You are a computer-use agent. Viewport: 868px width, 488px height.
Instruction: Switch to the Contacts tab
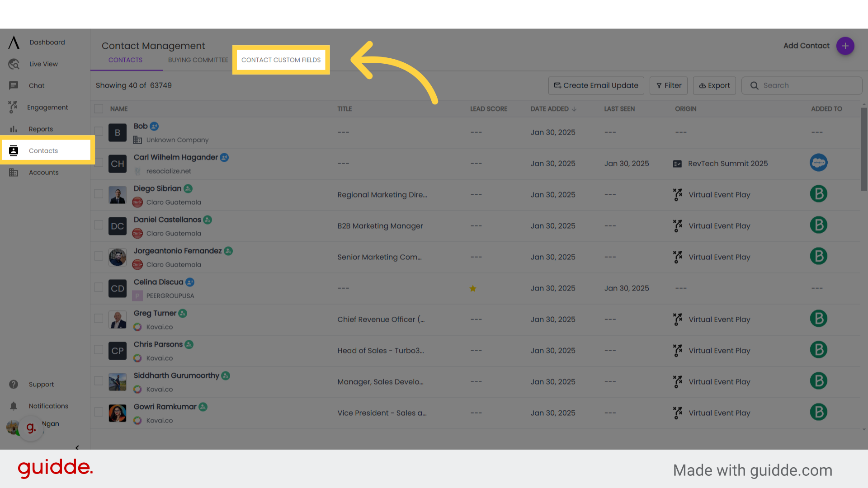(125, 60)
